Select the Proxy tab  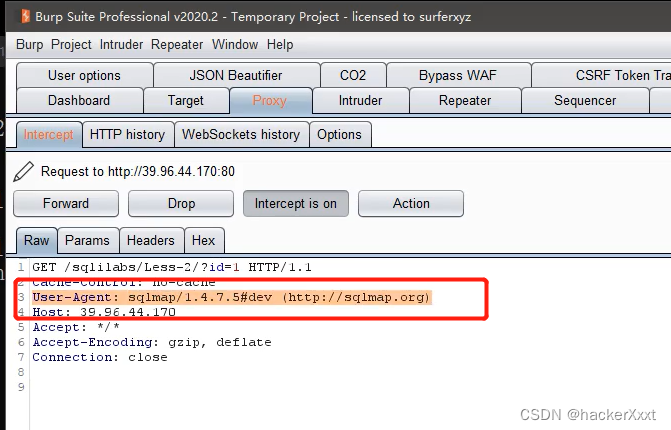coord(270,101)
